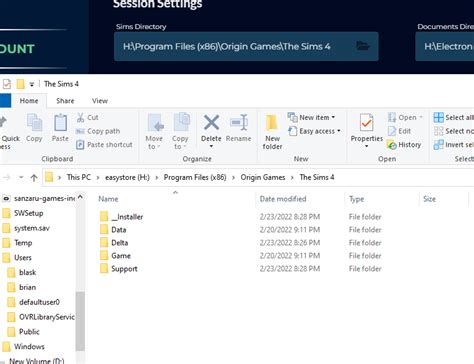
Task: Click the Rename icon
Action: 239,122
